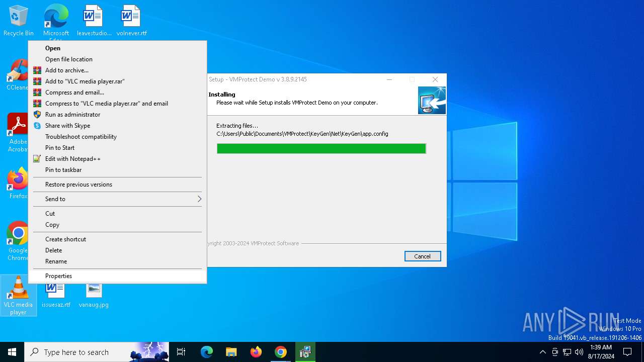Launch Chrome from the taskbar
The width and height of the screenshot is (644, 362).
(x=281, y=352)
